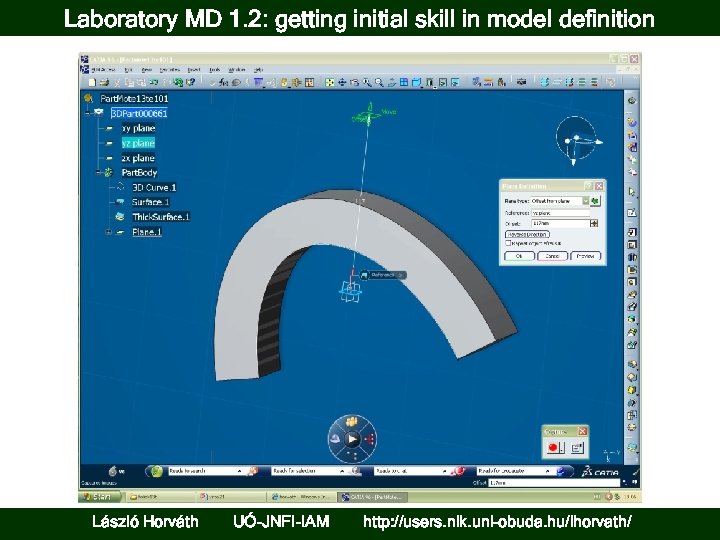
Task: Click the right quadrant of the round compass
Action: (x=369, y=439)
